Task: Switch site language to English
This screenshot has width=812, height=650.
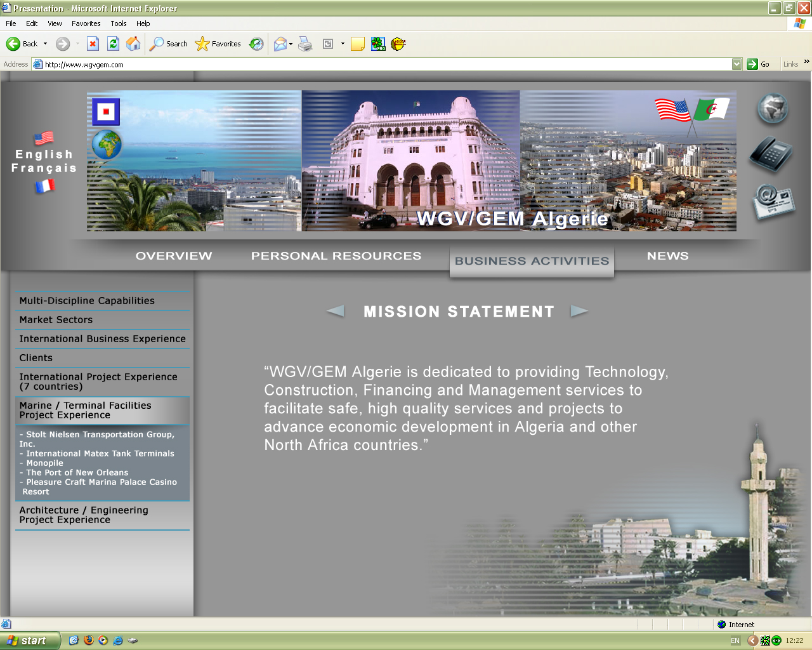Action: pos(44,154)
